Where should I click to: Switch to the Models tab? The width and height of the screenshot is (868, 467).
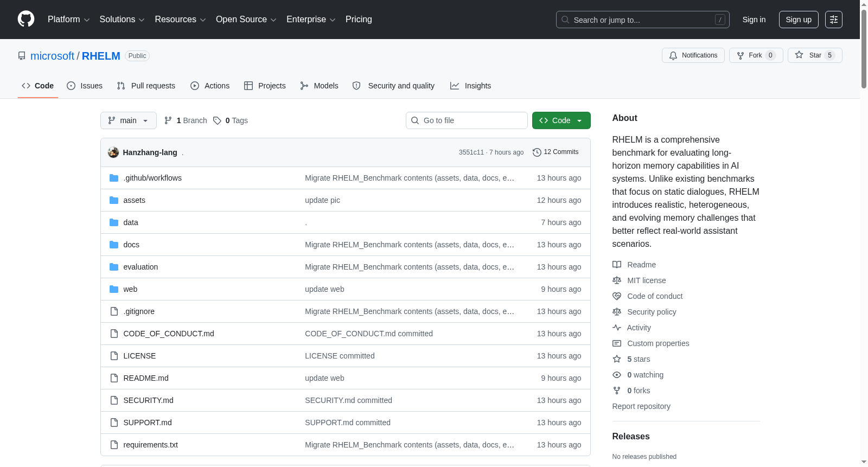319,86
